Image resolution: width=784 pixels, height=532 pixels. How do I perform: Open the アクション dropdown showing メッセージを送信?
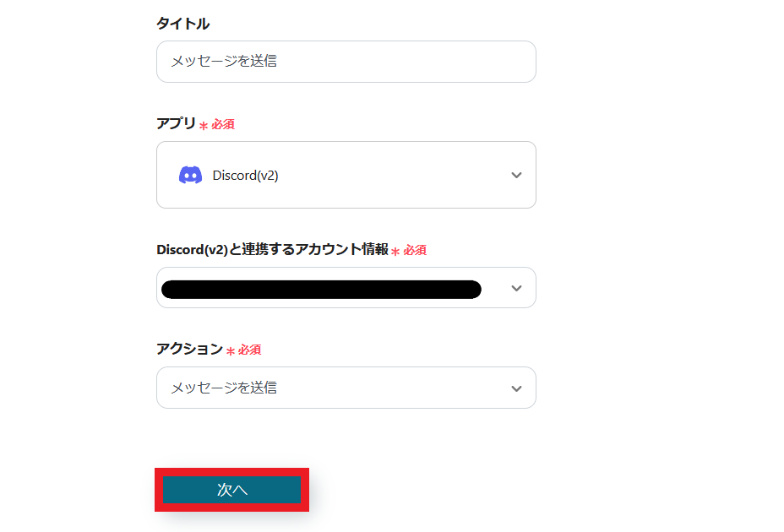click(x=346, y=388)
